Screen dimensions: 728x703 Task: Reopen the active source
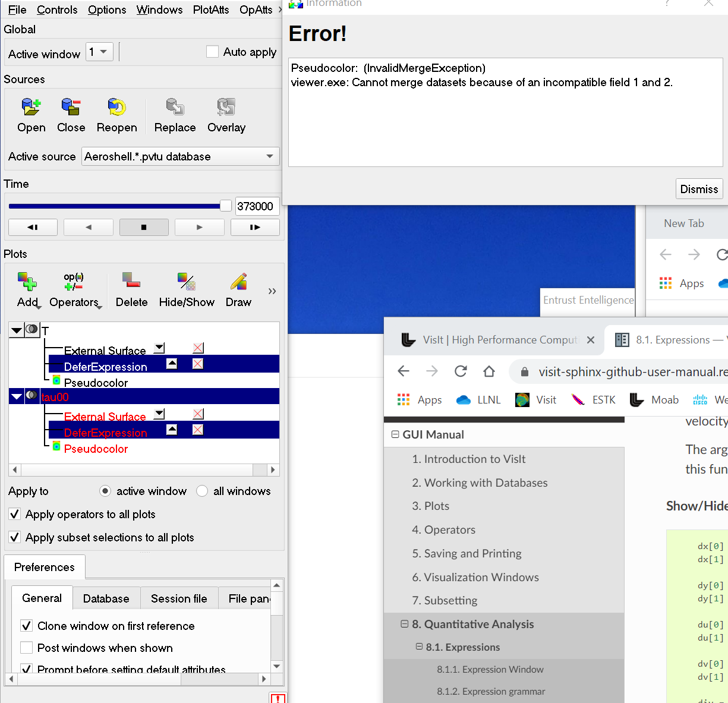[x=116, y=107]
